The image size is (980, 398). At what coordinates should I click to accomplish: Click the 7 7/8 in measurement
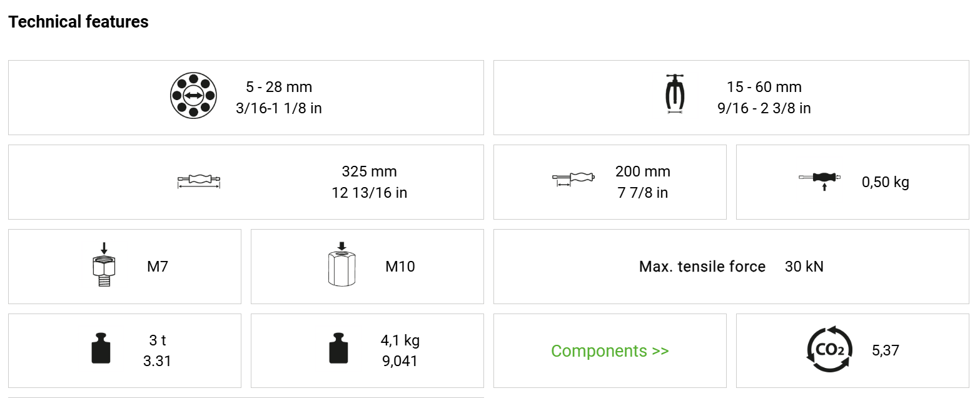642,193
